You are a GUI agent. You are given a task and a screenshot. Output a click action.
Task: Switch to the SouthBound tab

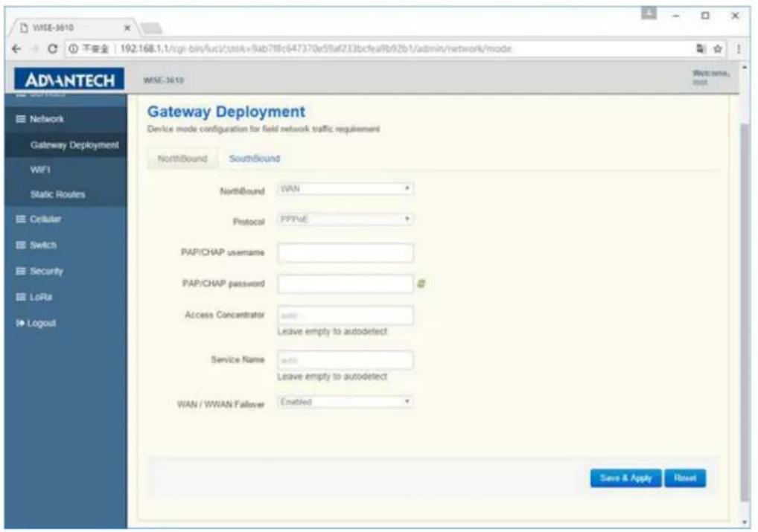(x=254, y=158)
